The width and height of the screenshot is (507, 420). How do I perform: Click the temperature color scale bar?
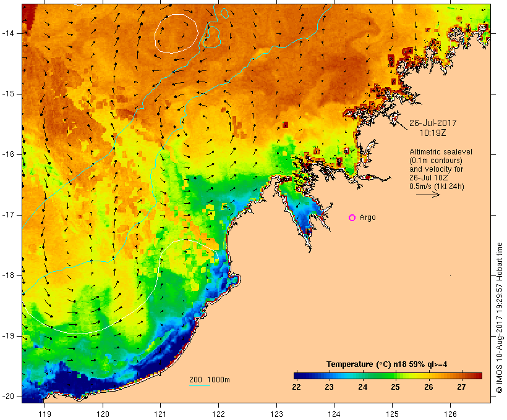388,376
